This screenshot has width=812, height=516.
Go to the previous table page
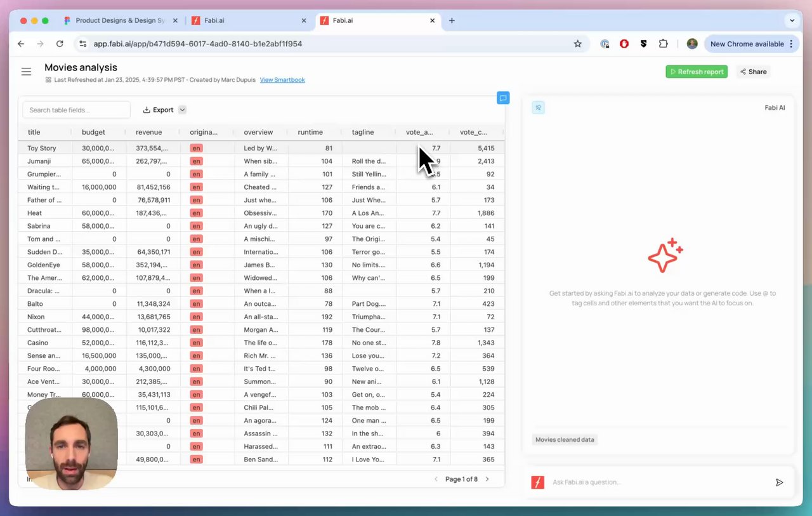tap(436, 479)
